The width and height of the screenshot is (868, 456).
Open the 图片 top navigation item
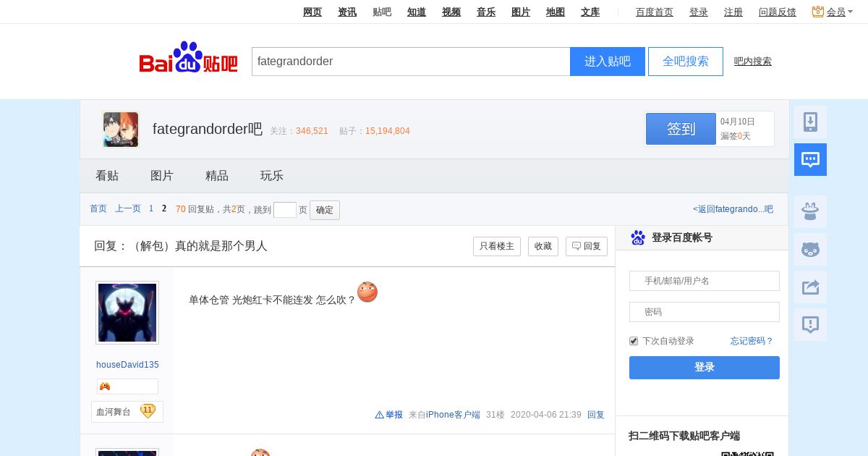(521, 12)
